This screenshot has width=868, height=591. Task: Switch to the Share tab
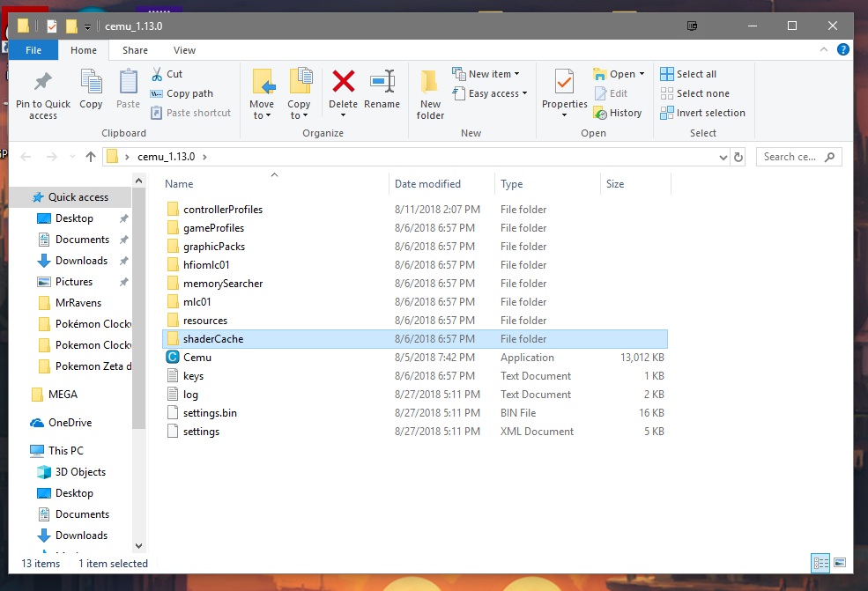pos(135,50)
